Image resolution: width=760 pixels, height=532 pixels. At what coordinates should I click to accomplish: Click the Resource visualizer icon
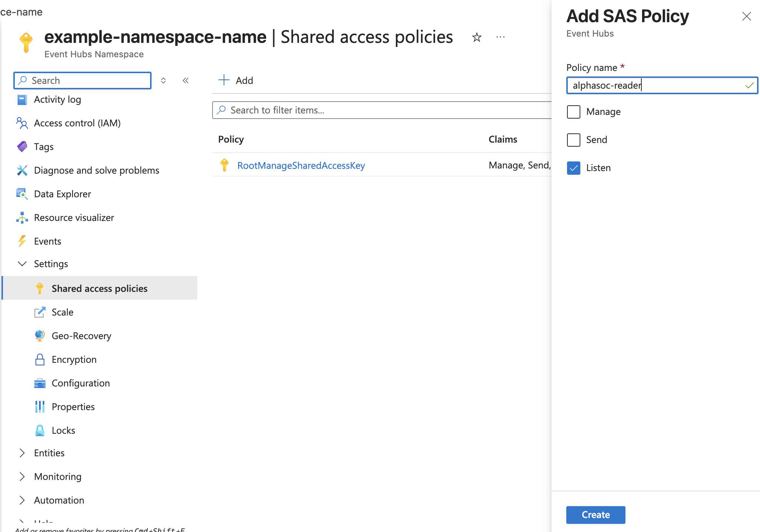pyautogui.click(x=22, y=218)
